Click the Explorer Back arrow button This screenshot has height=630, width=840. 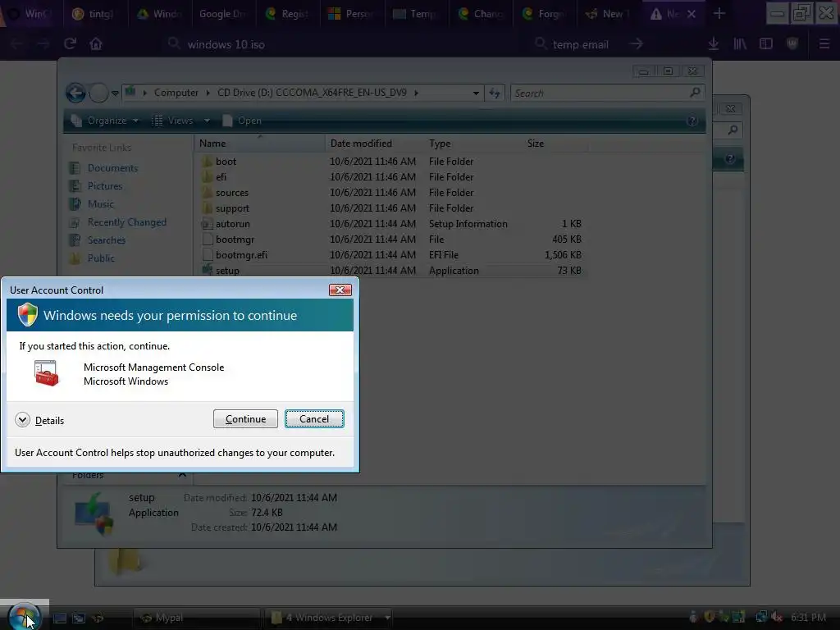76,94
